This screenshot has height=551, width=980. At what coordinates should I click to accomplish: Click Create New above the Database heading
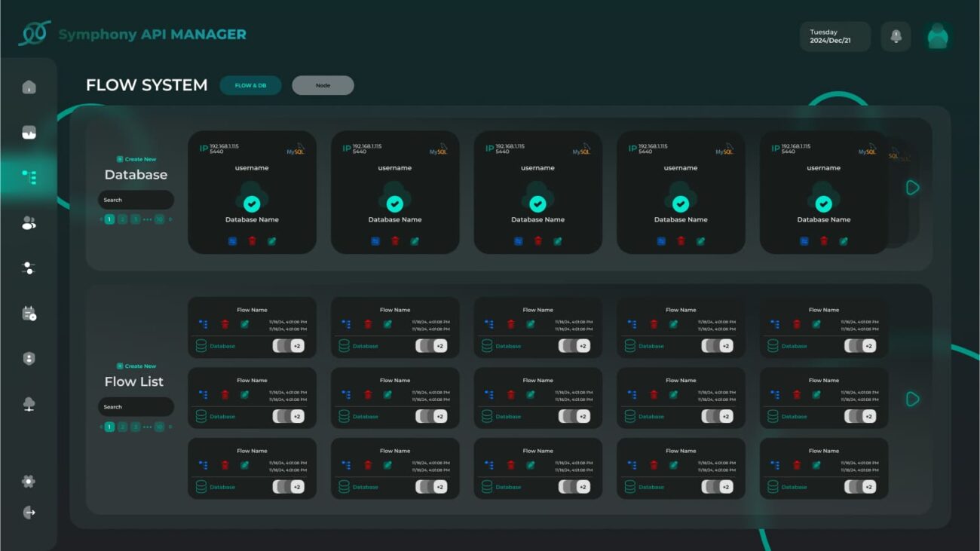click(x=136, y=159)
